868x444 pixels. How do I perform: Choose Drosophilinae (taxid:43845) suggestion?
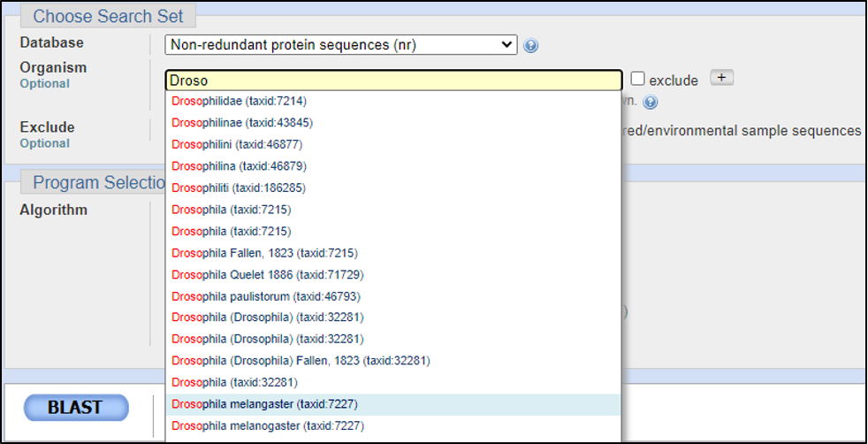coord(241,122)
